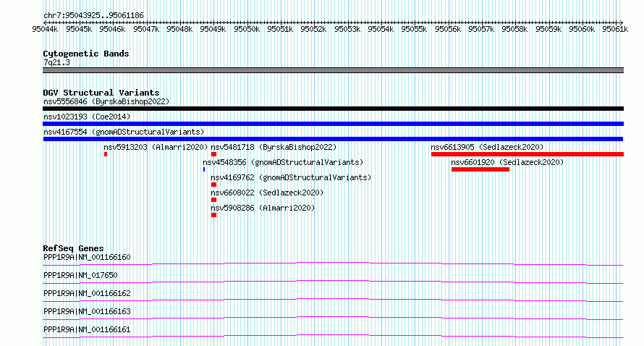The width and height of the screenshot is (644, 346).
Task: Open variant nsv1023193 (Coe2014) label
Action: click(x=87, y=117)
